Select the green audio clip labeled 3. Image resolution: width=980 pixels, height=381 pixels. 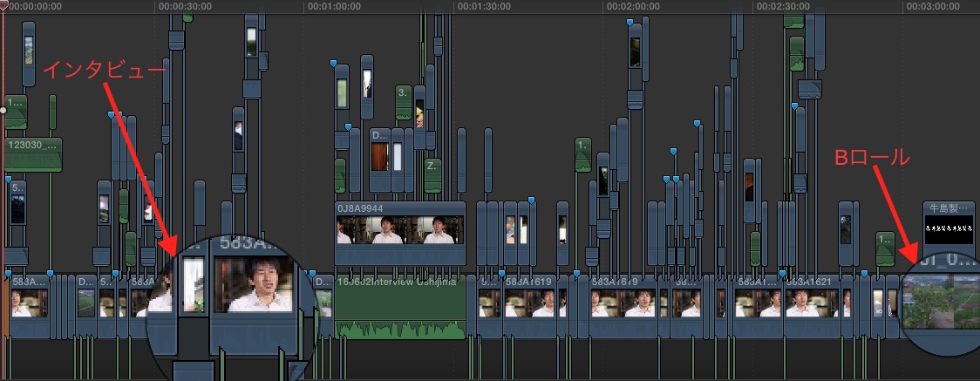[403, 102]
